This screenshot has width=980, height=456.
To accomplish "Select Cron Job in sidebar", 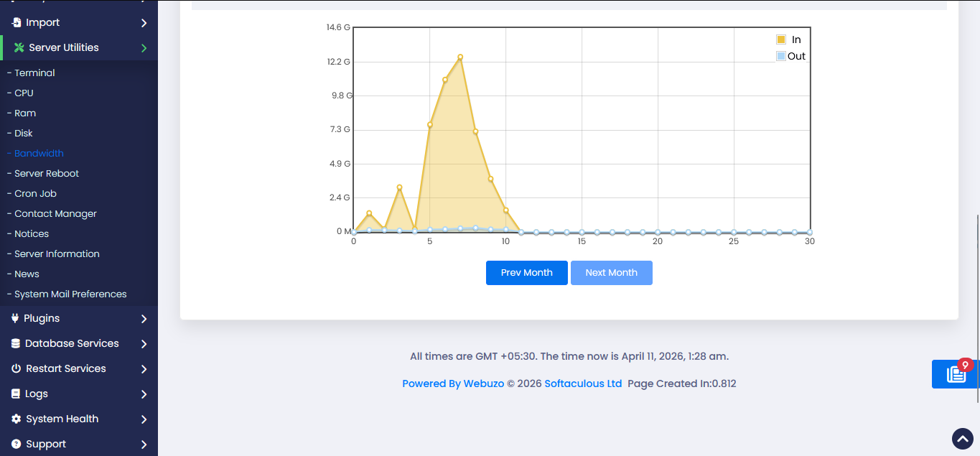I will click(35, 193).
